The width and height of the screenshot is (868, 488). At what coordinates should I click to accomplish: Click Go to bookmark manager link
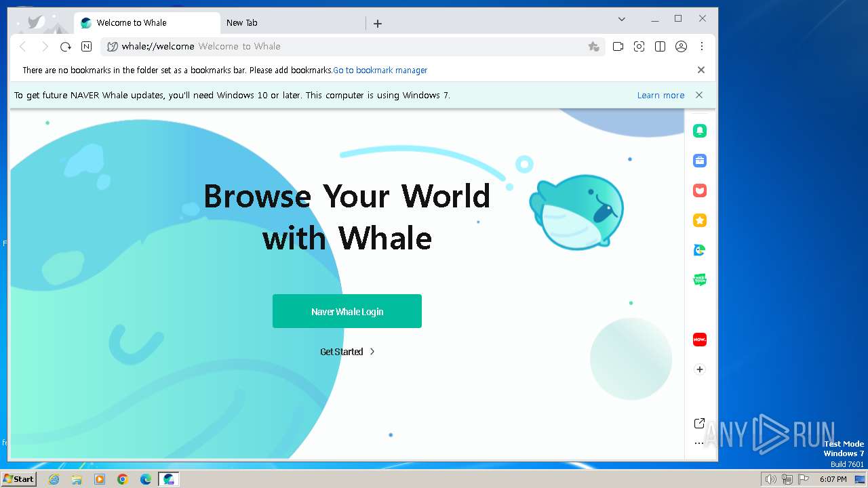point(380,70)
